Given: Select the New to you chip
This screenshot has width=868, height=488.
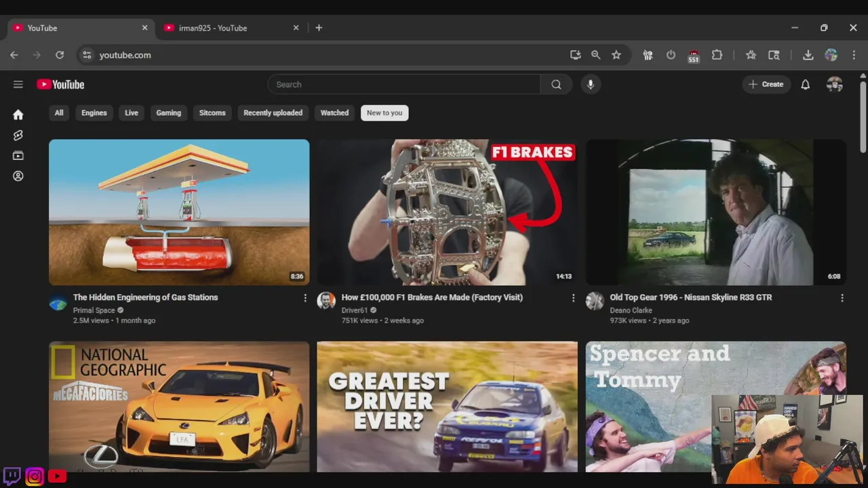Looking at the screenshot, I should click(384, 113).
